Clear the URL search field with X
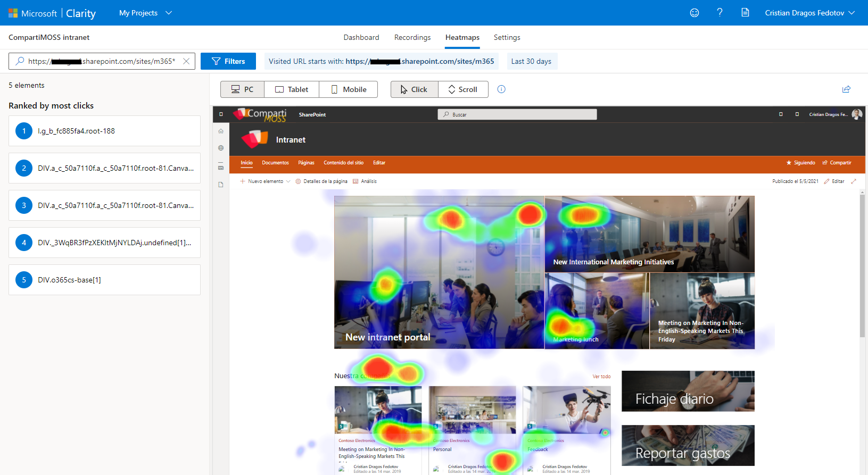Screen dimensions: 868x475 coord(186,61)
